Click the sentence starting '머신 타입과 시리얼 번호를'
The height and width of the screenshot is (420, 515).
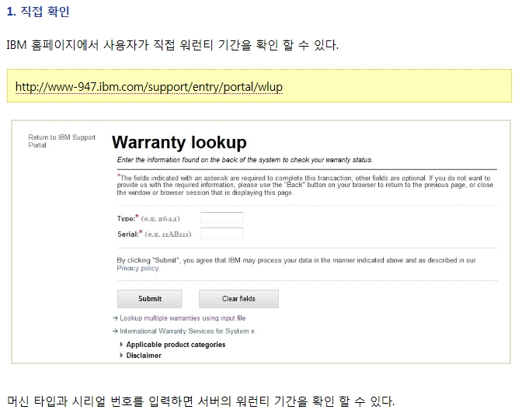[200, 401]
